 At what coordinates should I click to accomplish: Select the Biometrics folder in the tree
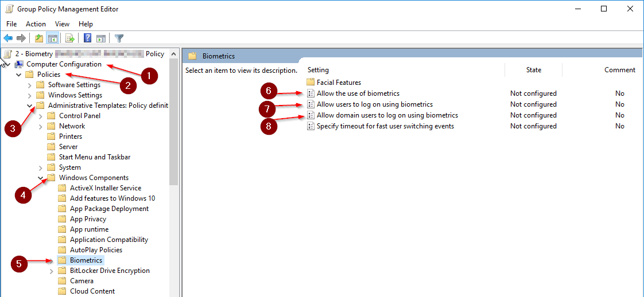[86, 260]
